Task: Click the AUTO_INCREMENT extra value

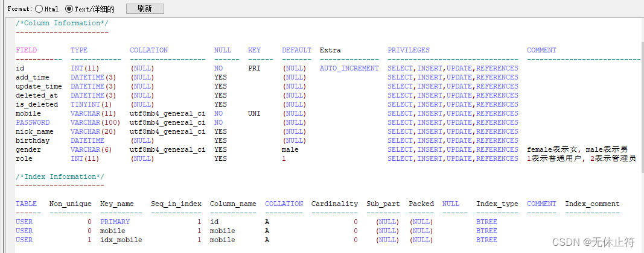Action: point(349,68)
